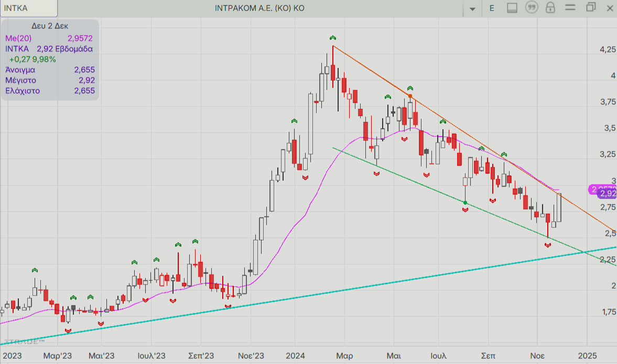Viewport: 617px width, 364px height.
Task: Click the +0,27 9,98% change value
Action: pos(33,59)
